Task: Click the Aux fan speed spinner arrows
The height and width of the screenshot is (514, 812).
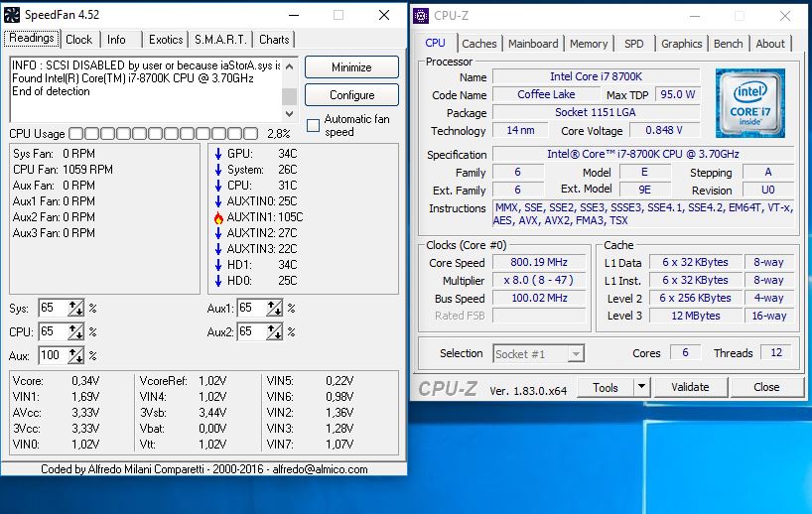Action: point(75,355)
